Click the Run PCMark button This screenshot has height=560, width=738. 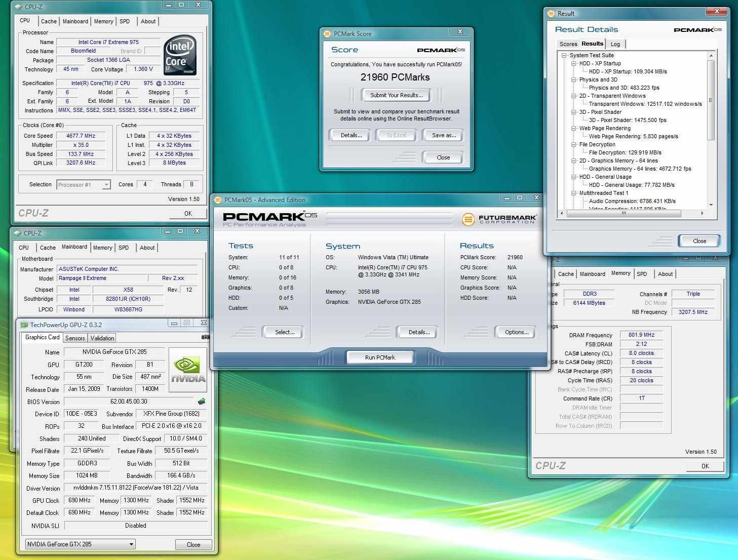coord(380,357)
